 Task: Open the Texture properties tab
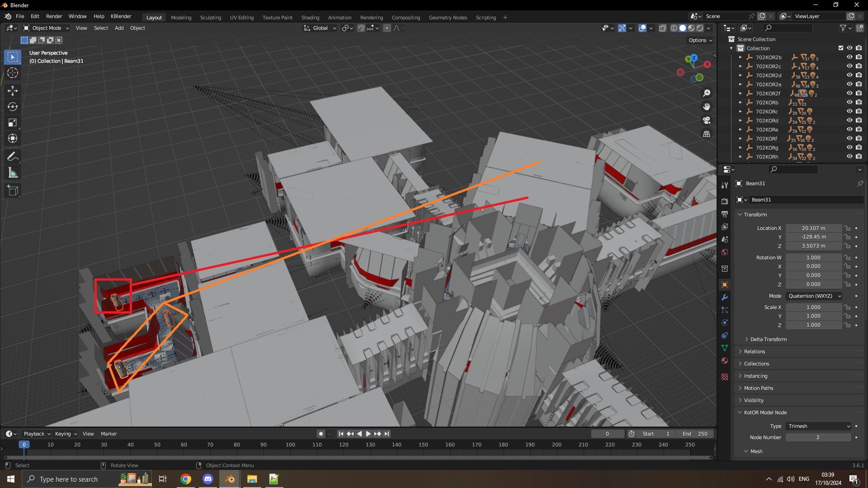(725, 377)
